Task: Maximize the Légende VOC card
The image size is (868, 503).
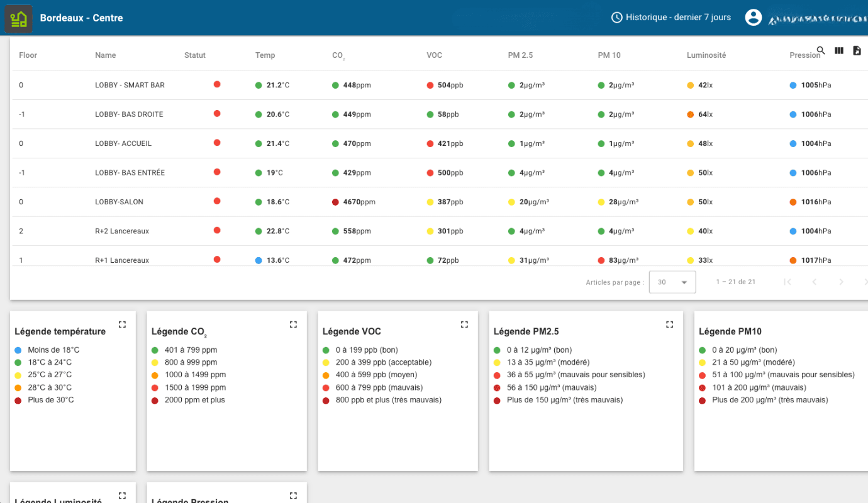Action: (x=464, y=324)
